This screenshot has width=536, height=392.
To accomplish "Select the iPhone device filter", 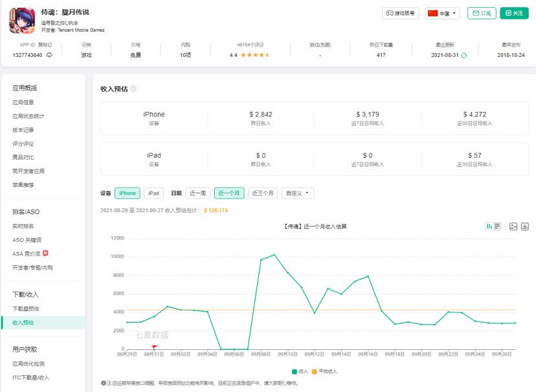I will click(128, 193).
